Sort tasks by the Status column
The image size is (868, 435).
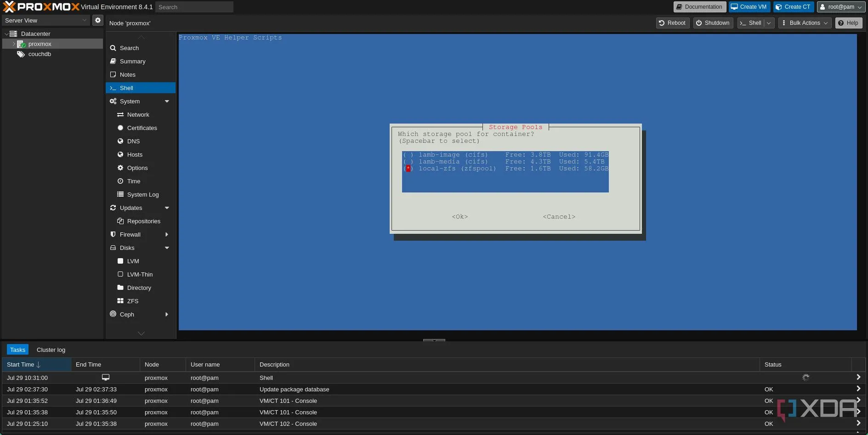[x=806, y=365]
